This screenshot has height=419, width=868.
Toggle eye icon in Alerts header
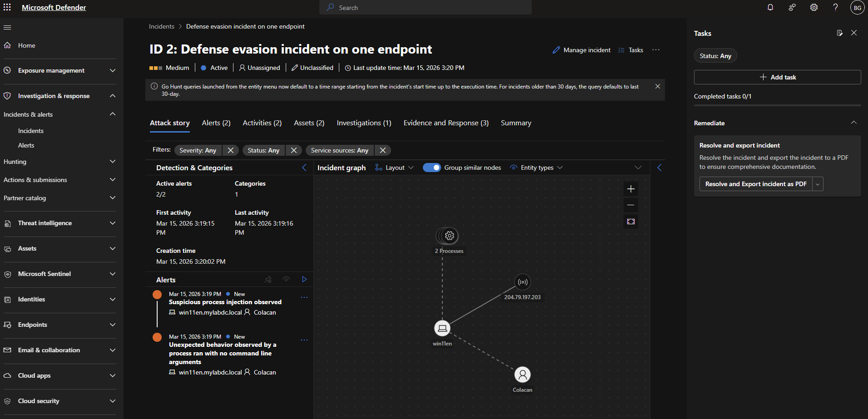point(286,279)
